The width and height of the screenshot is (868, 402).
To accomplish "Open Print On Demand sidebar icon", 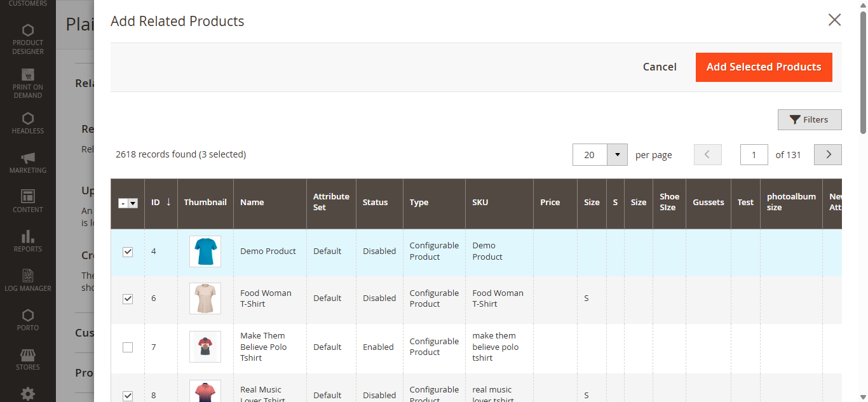I will point(28,75).
